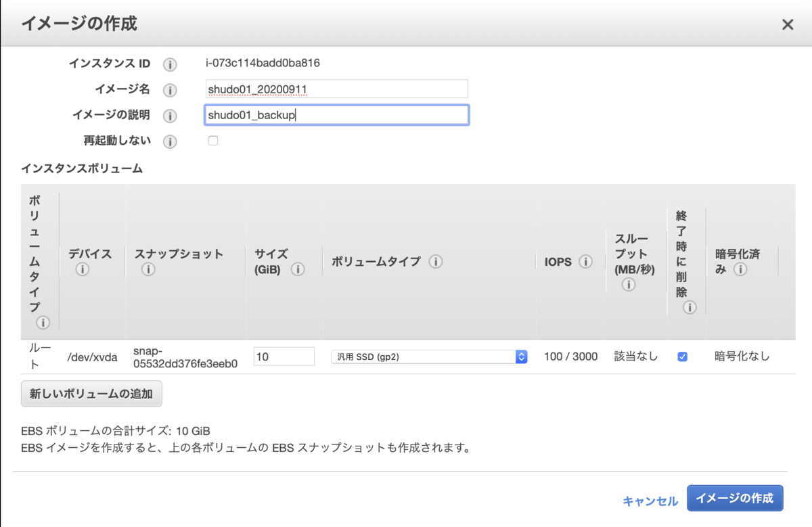
Task: Close the イメージの作成 dialog with the X
Action: 787,24
